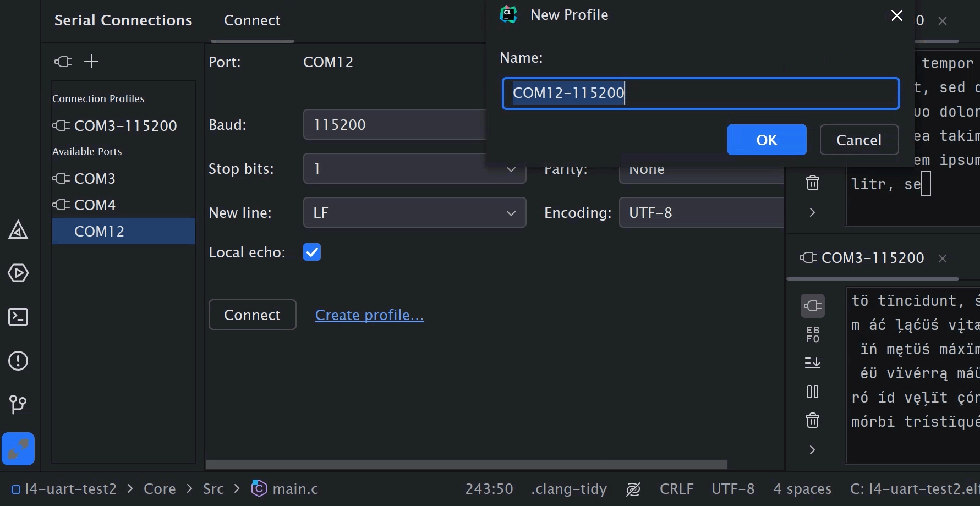Click Core in the breadcrumb
Image resolution: width=980 pixels, height=506 pixels.
point(160,489)
